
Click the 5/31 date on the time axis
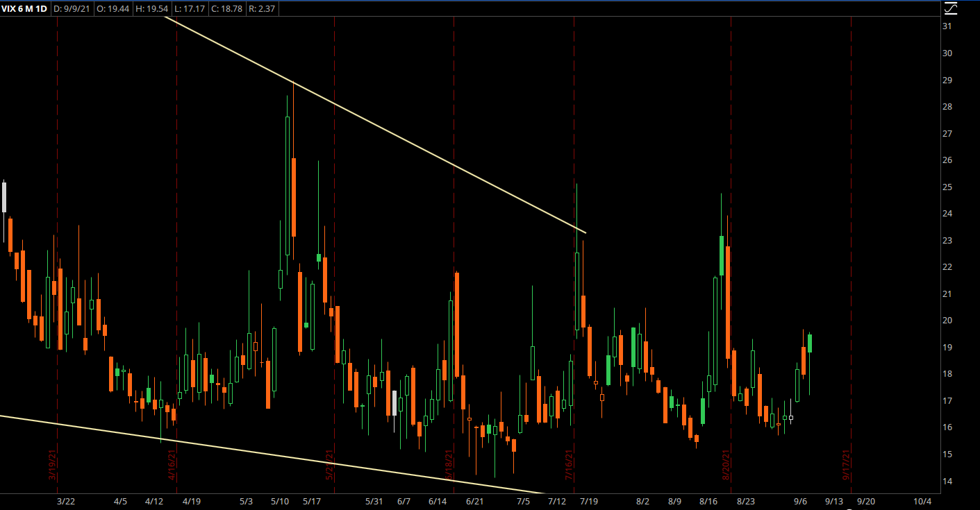(x=374, y=501)
